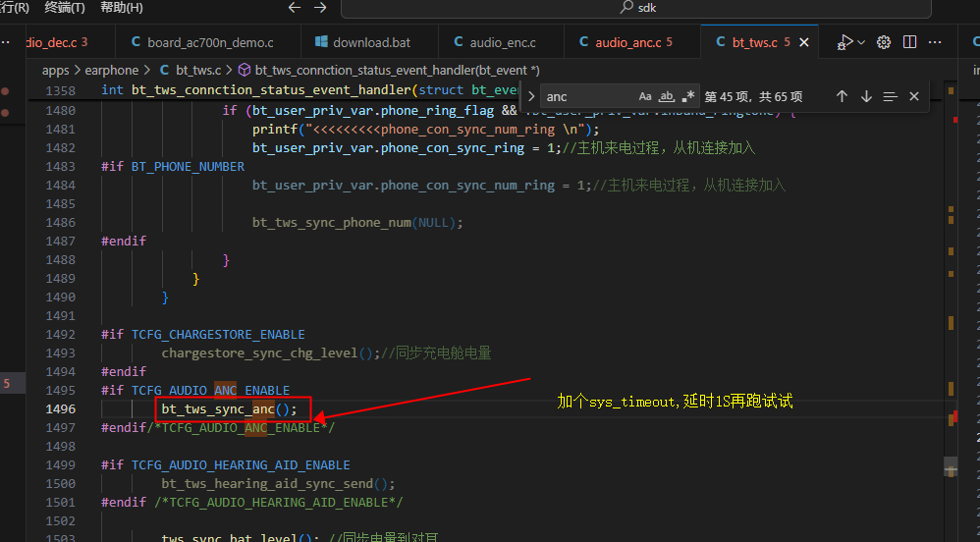The width and height of the screenshot is (980, 542).
Task: Click line number 1496 in gutter
Action: coord(60,408)
